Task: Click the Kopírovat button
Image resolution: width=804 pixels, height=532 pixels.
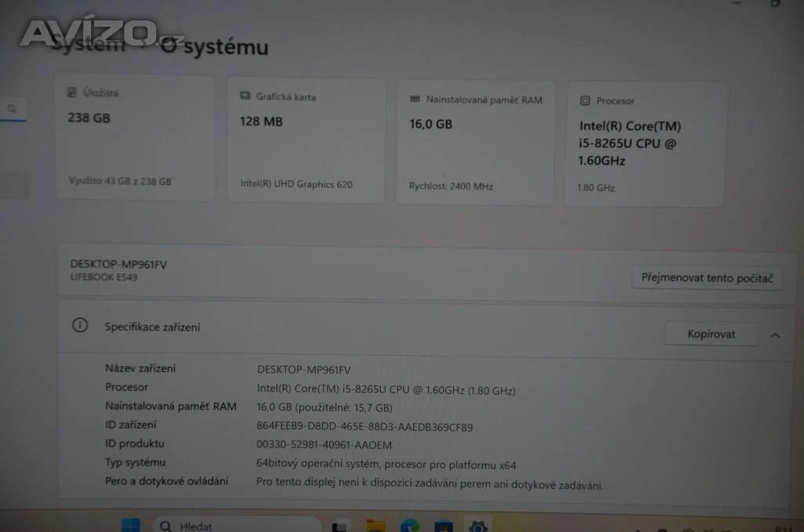Action: pos(711,334)
